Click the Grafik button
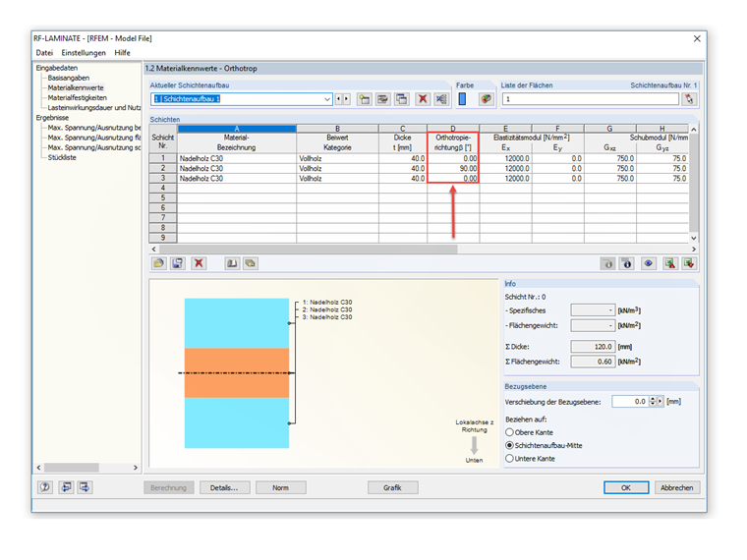Image resolution: width=747 pixels, height=560 pixels. point(392,487)
